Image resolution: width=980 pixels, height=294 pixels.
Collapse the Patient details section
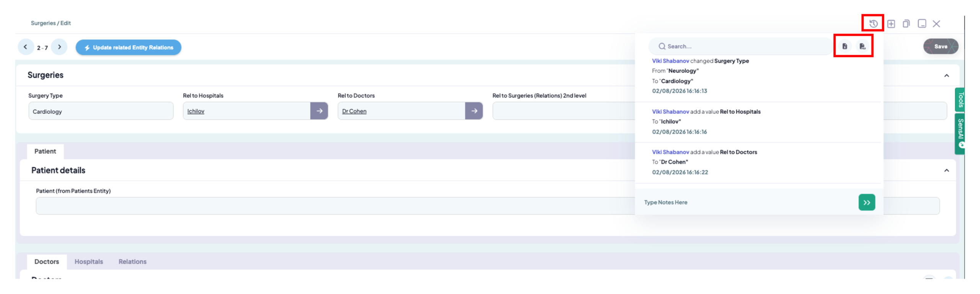click(x=946, y=170)
